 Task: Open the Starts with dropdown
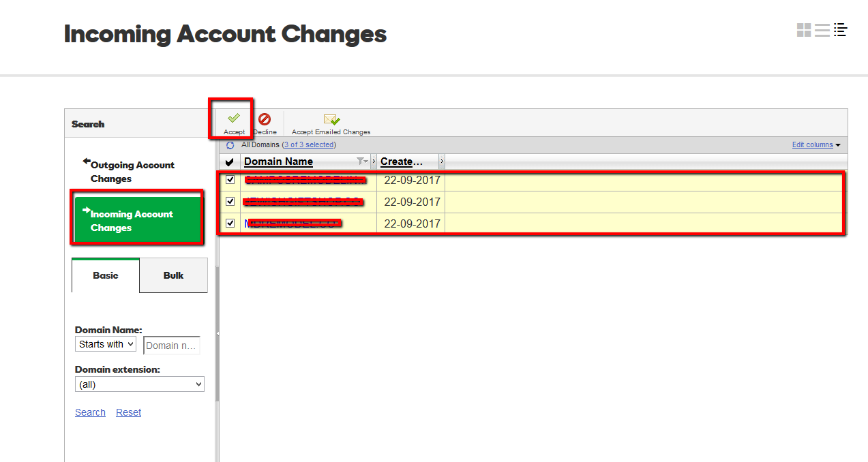click(x=106, y=344)
